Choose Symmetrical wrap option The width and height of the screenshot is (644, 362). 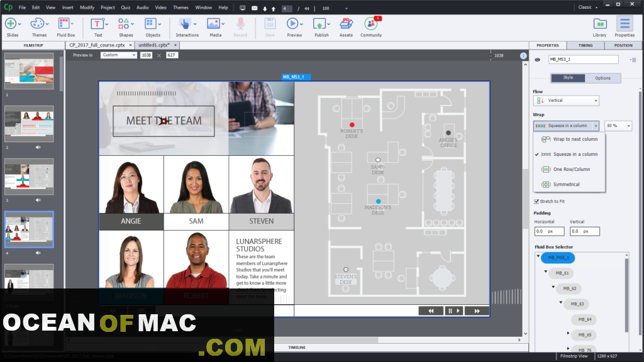pyautogui.click(x=569, y=185)
